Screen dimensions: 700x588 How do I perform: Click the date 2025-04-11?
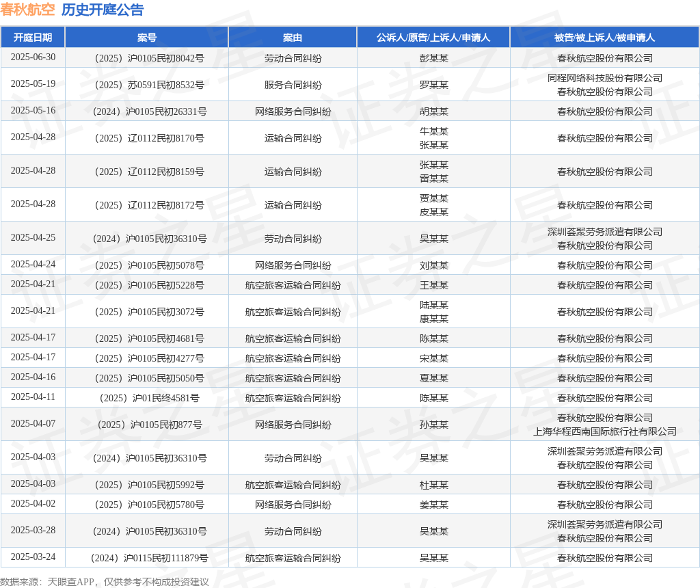pos(33,397)
